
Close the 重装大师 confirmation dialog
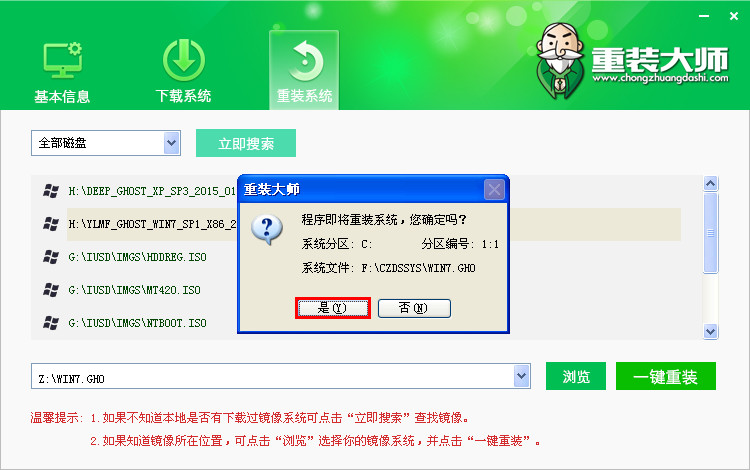click(494, 190)
